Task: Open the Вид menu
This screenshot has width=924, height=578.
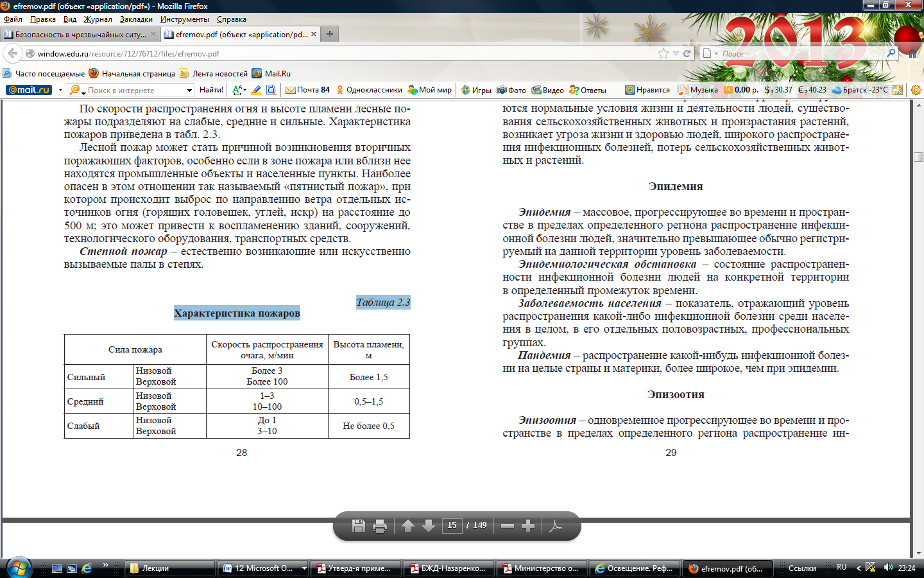Action: pos(70,19)
